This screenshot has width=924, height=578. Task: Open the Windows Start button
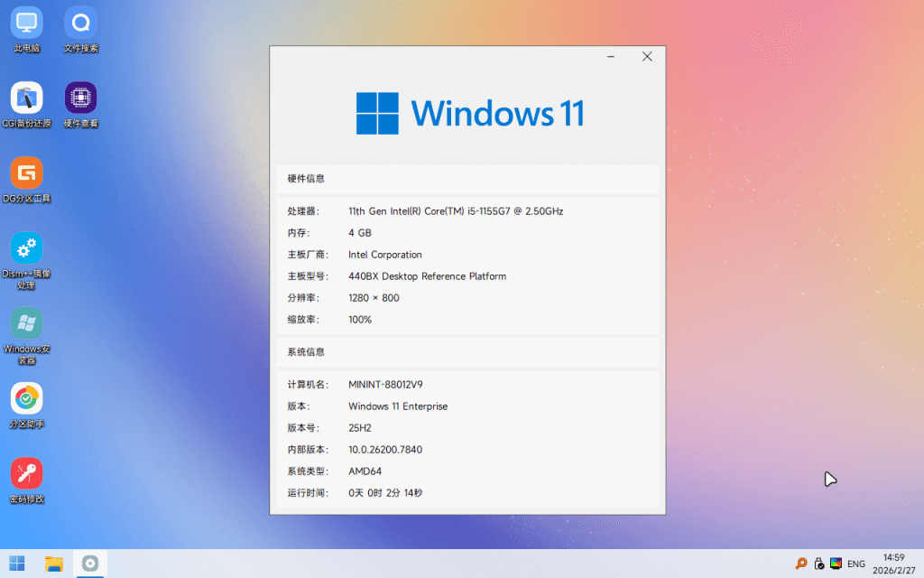[x=17, y=564]
